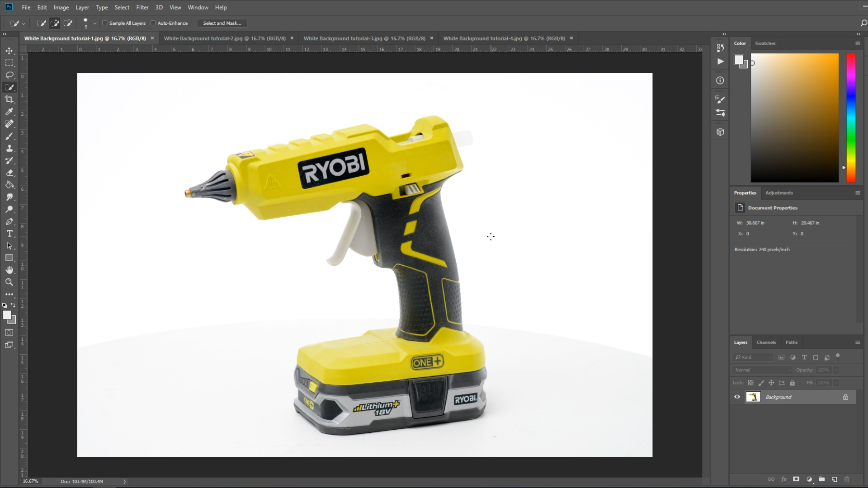Enable Auto-Enhance checkbox
Viewport: 868px width, 488px height.
pos(153,23)
